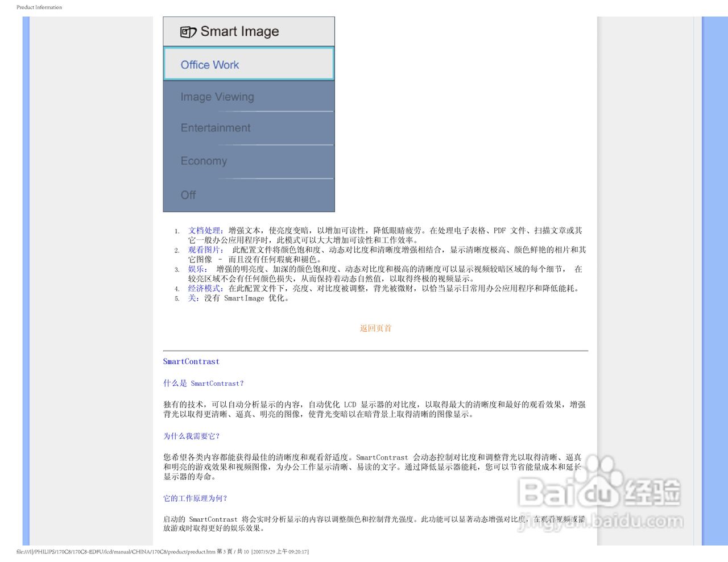The image size is (728, 562).
Task: Click the paragraph starting 您希望各类内容
Action: (x=373, y=467)
